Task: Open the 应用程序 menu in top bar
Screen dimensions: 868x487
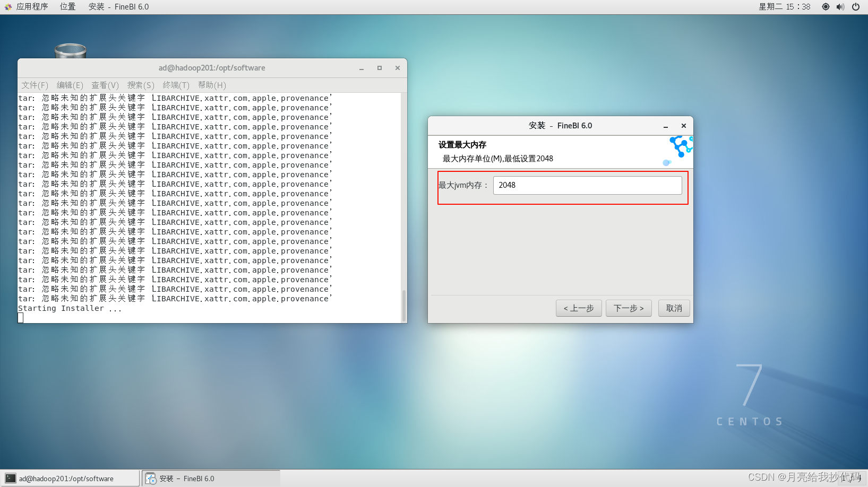Action: click(32, 7)
